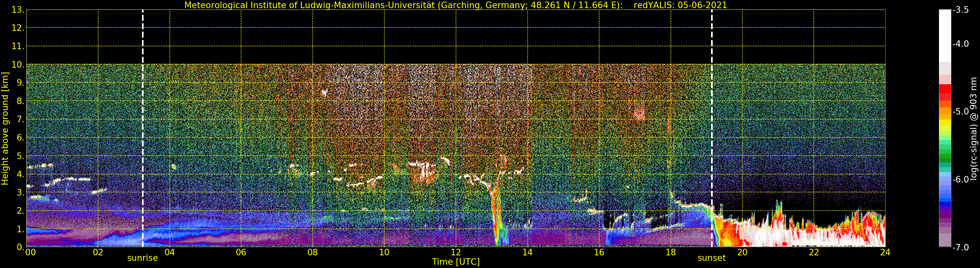Click time axis tick label 14
This screenshot has width=980, height=268.
(x=527, y=252)
